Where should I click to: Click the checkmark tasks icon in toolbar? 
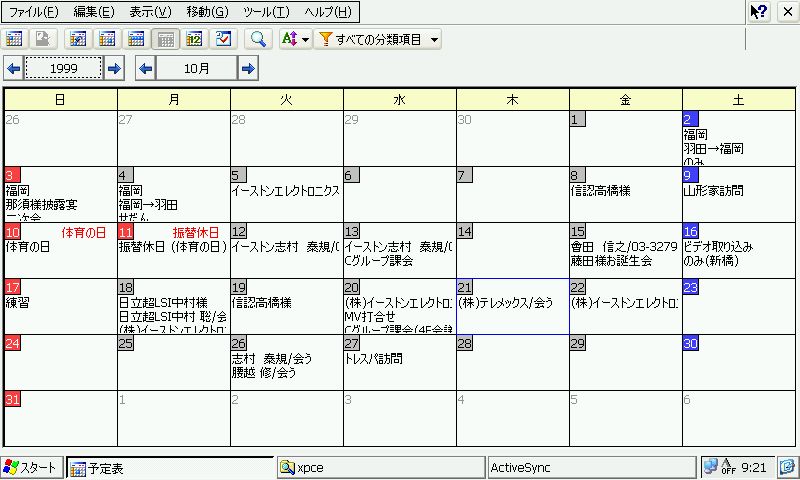pos(223,39)
